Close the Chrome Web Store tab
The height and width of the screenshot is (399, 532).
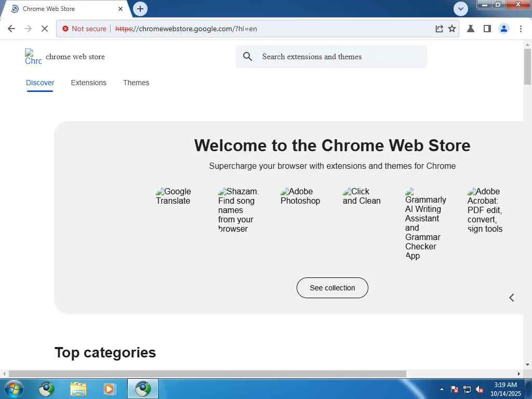point(121,9)
